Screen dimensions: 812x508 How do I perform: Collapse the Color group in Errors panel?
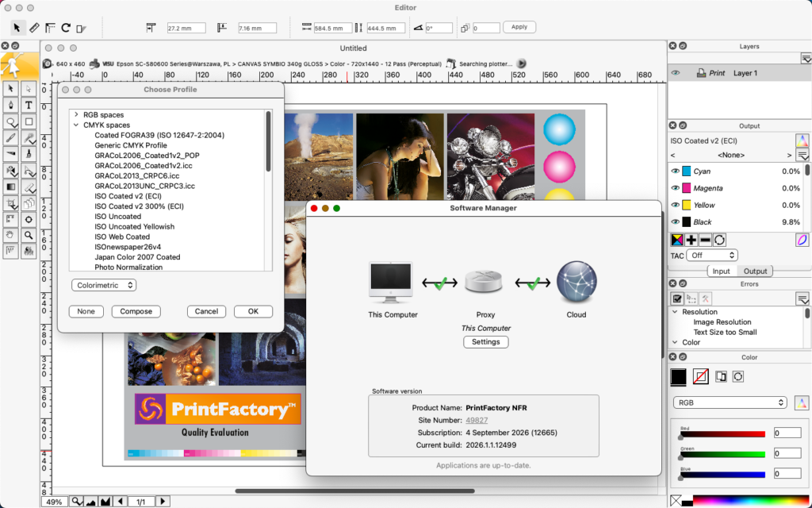(x=675, y=342)
